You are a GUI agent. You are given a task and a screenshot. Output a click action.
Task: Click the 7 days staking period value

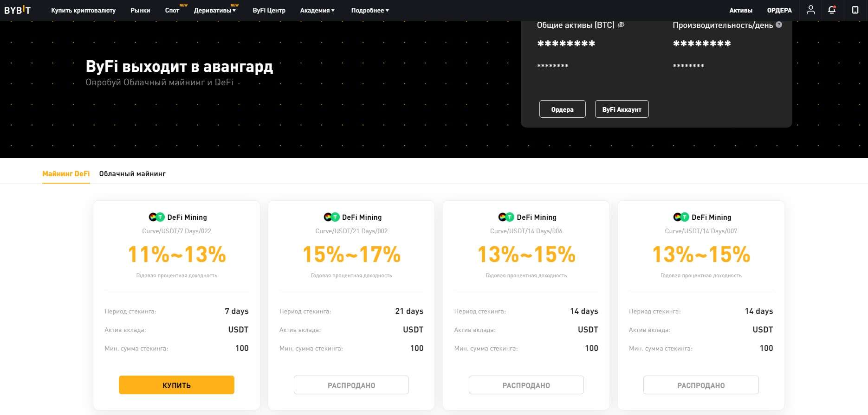click(237, 311)
